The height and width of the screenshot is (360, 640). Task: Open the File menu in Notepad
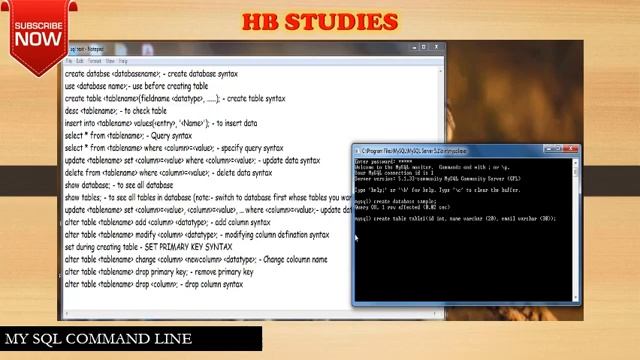point(69,61)
